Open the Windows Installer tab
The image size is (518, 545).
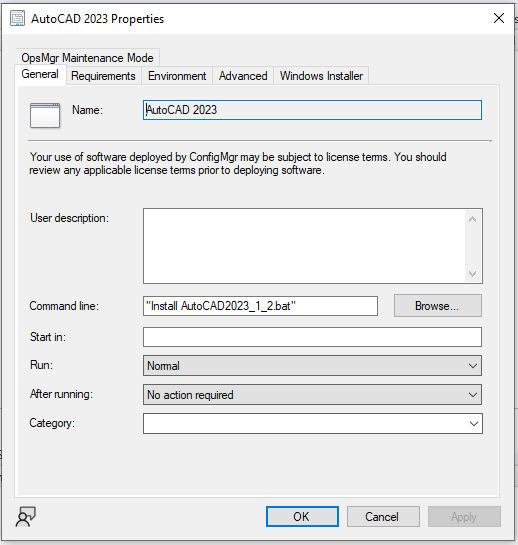[x=321, y=76]
